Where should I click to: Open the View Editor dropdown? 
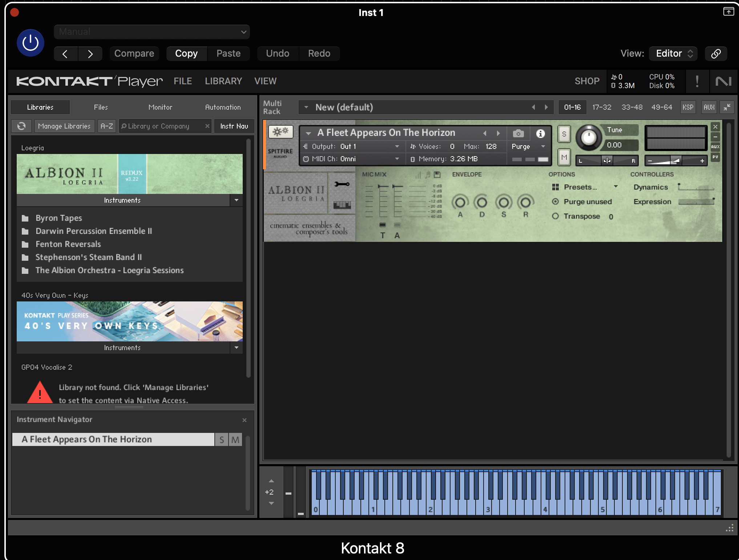[x=673, y=54]
